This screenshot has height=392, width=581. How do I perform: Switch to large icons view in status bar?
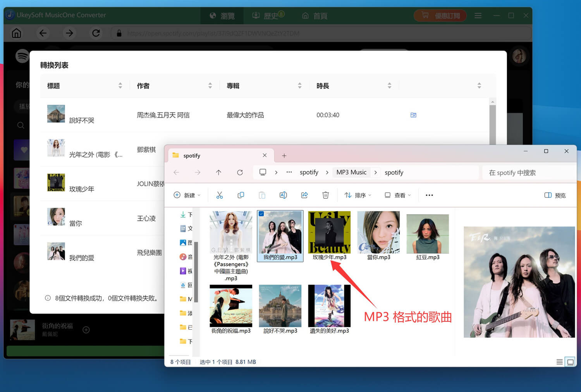point(570,362)
